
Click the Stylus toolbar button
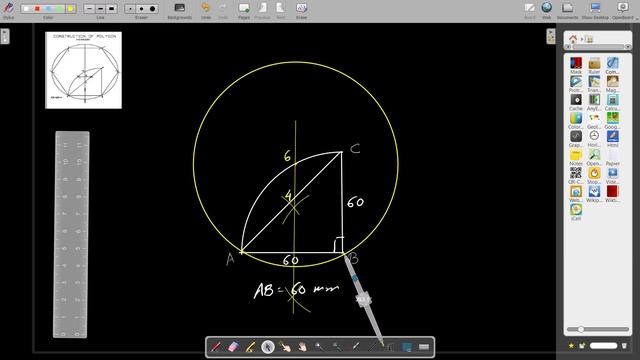pos(8,10)
